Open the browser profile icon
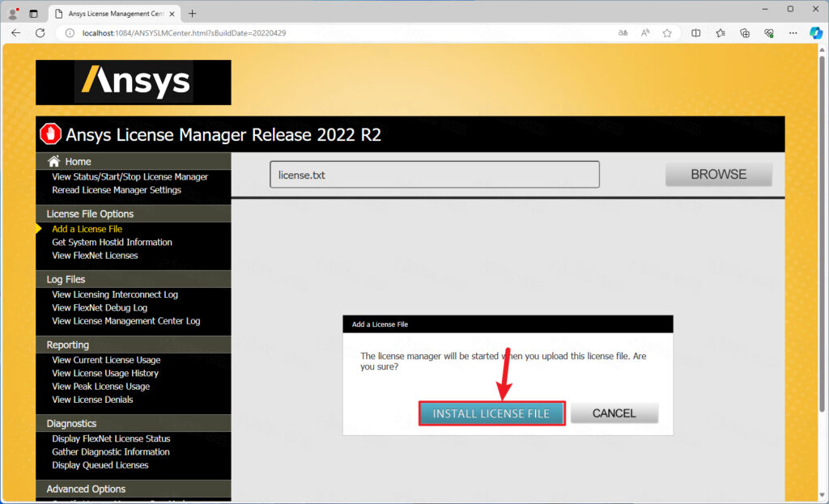 (13, 13)
